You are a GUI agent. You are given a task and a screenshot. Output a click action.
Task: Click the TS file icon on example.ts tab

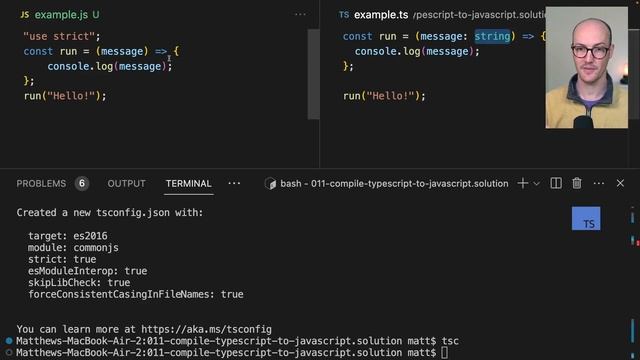(x=344, y=15)
